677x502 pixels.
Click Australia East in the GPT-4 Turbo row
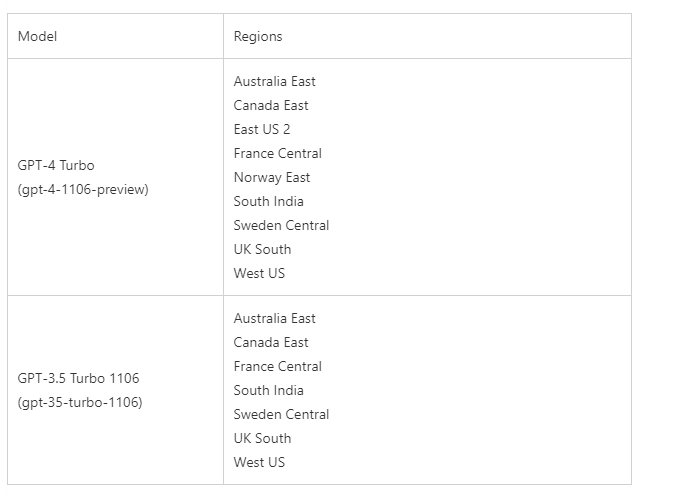pos(275,81)
